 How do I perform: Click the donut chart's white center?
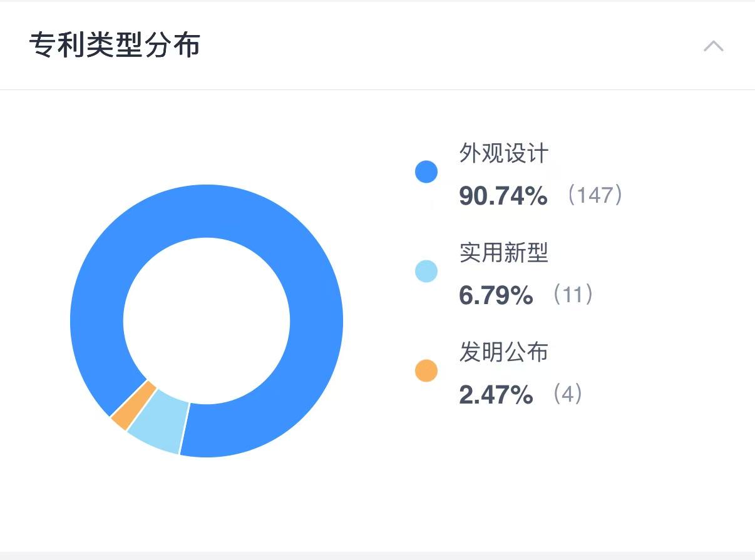tap(207, 320)
